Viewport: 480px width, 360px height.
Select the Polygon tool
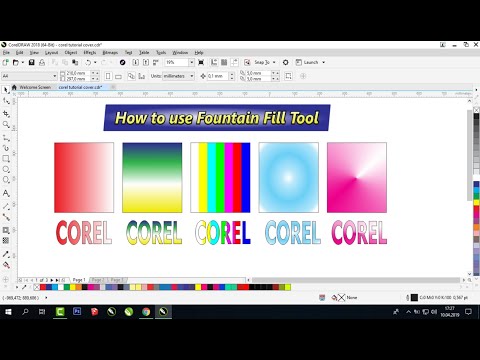tap(6, 180)
